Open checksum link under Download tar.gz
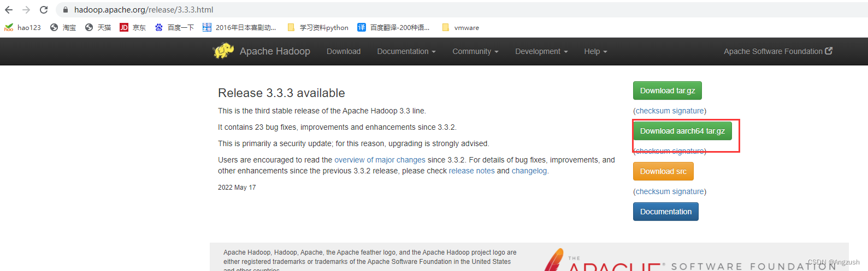The width and height of the screenshot is (868, 271). [x=653, y=111]
